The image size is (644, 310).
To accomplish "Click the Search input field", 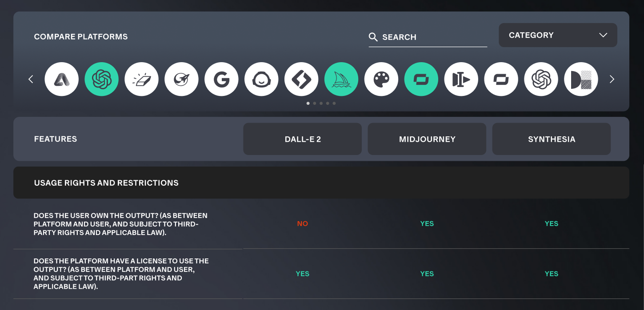I will tap(428, 37).
